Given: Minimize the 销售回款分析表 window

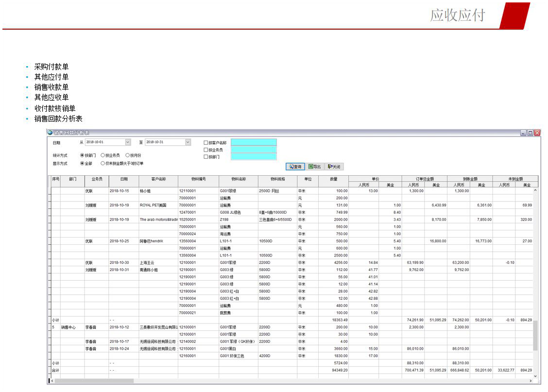Looking at the screenshot, I should tap(523, 133).
